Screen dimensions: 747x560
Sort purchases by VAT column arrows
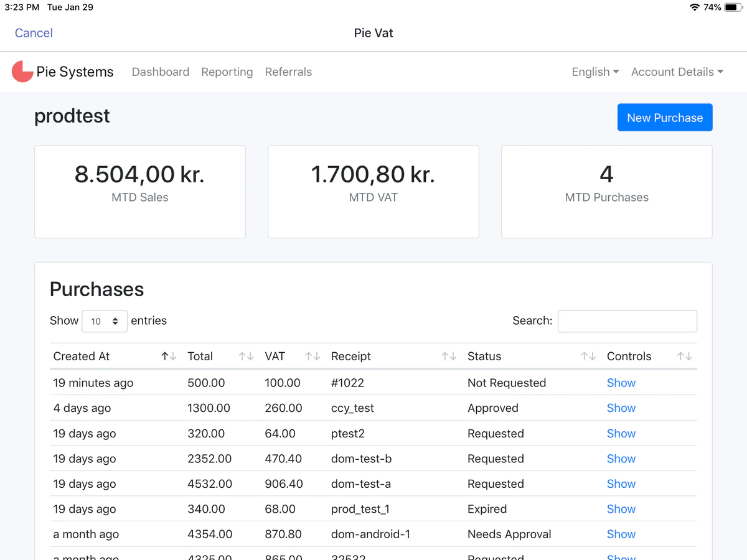click(x=312, y=357)
